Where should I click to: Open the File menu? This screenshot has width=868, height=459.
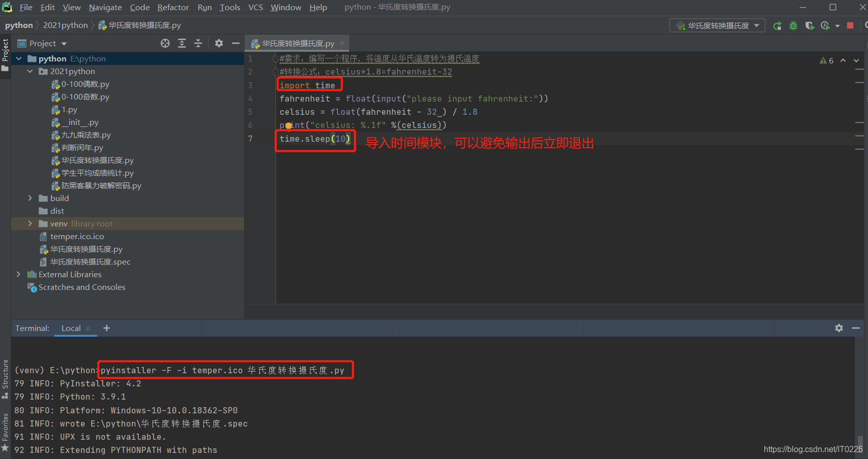click(26, 7)
